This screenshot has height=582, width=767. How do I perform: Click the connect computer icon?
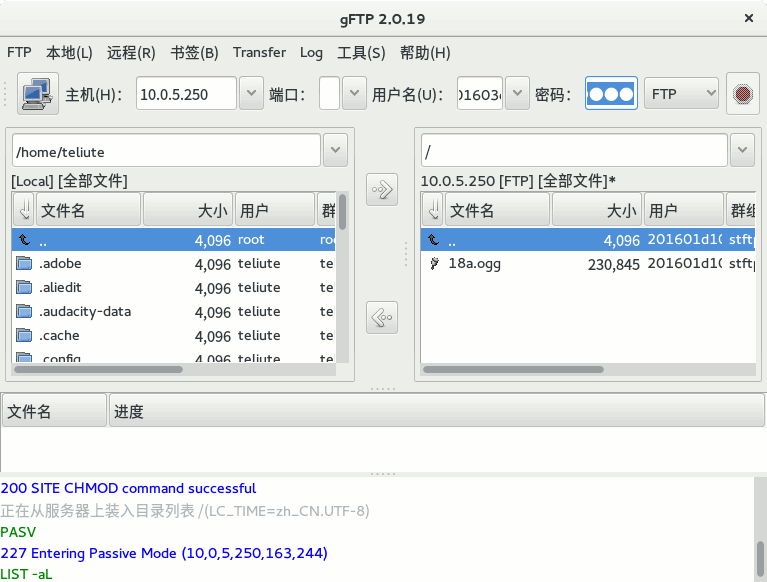click(38, 93)
